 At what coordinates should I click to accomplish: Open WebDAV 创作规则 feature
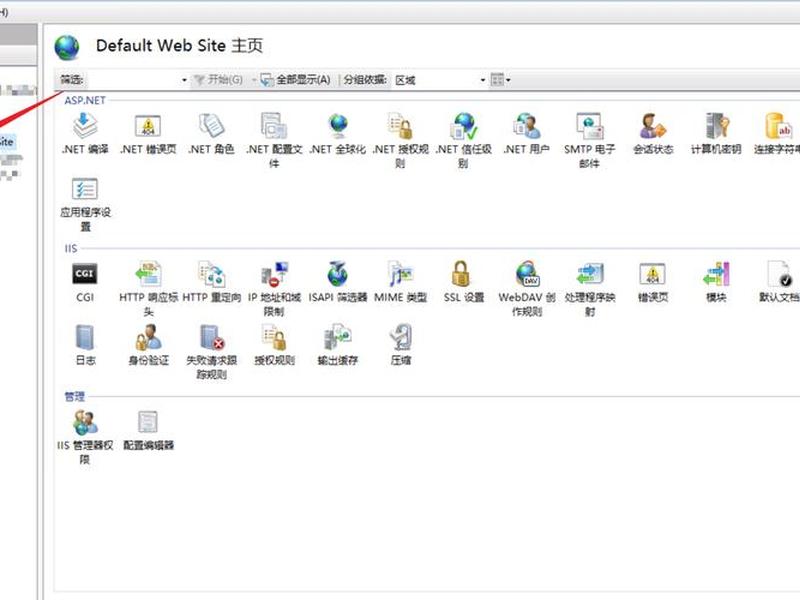tap(527, 289)
